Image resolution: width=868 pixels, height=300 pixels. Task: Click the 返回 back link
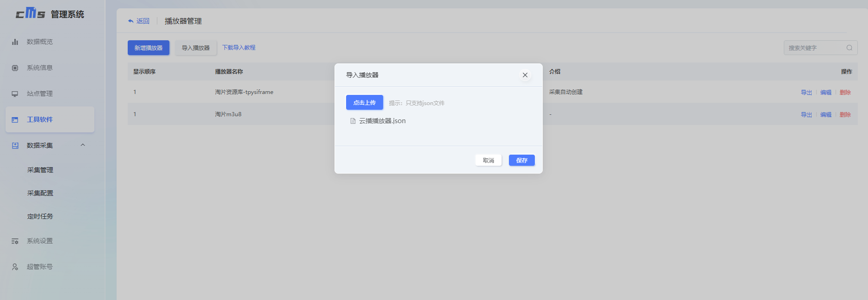[139, 21]
